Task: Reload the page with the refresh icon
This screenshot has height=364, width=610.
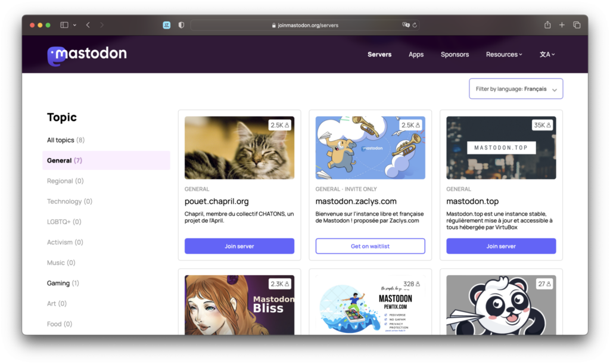Action: coord(415,25)
